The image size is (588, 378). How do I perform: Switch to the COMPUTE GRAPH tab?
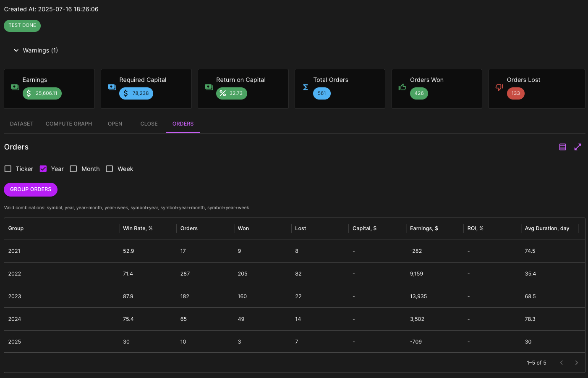click(x=69, y=124)
